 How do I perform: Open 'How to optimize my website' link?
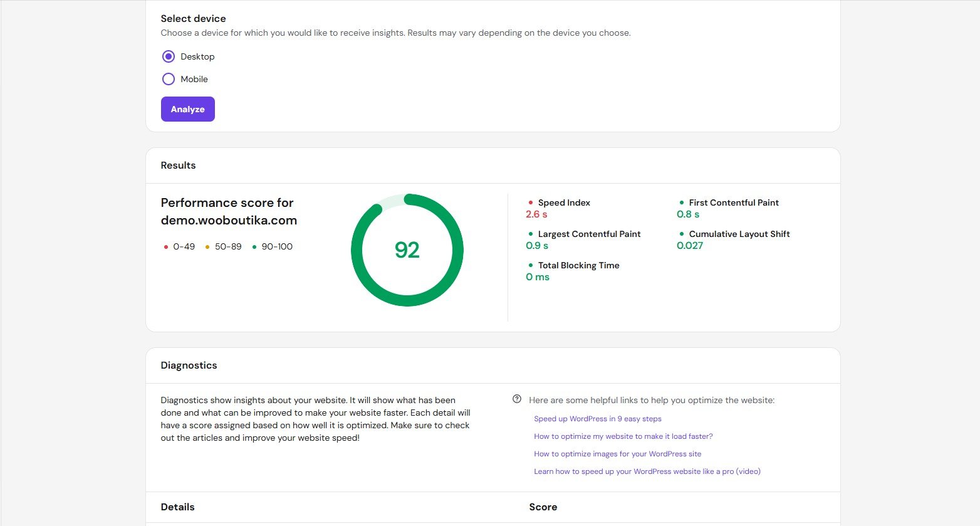(x=623, y=436)
